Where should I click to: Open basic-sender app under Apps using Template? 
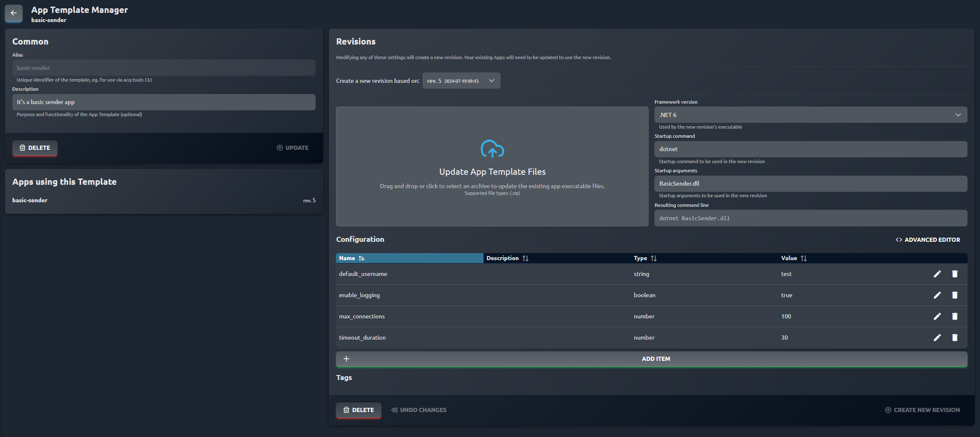30,200
